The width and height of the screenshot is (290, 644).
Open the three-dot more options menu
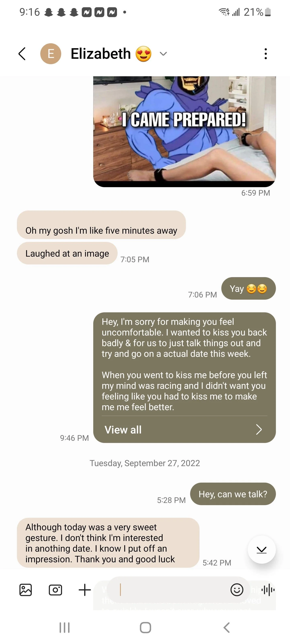coord(265,54)
